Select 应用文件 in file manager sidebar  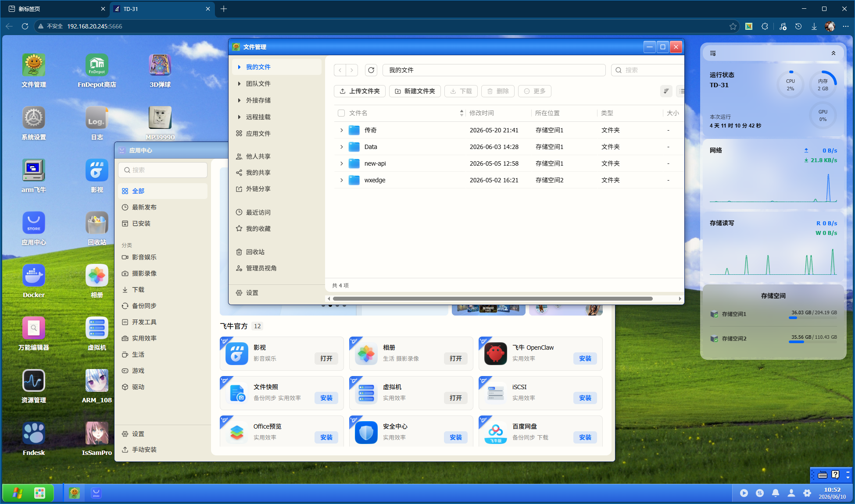[x=277, y=134]
